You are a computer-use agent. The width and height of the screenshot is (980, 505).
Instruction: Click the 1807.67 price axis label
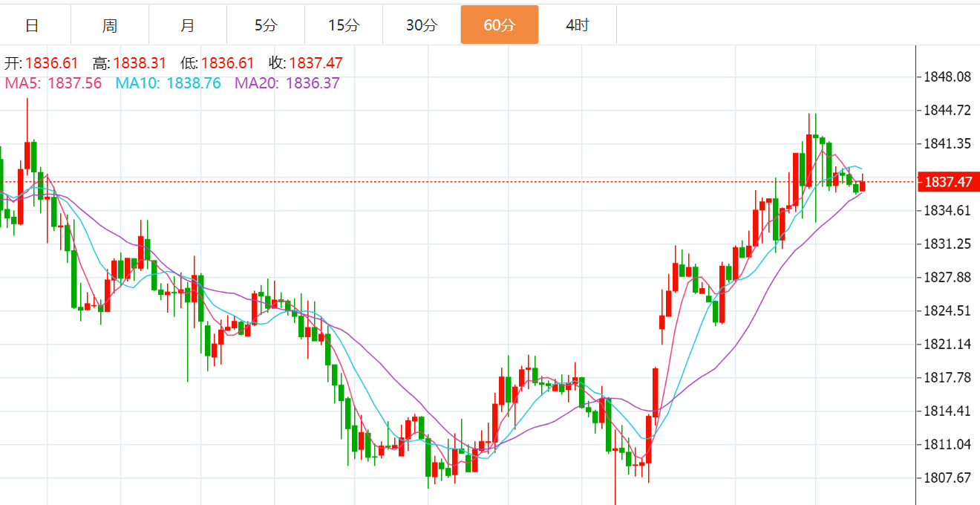click(947, 478)
